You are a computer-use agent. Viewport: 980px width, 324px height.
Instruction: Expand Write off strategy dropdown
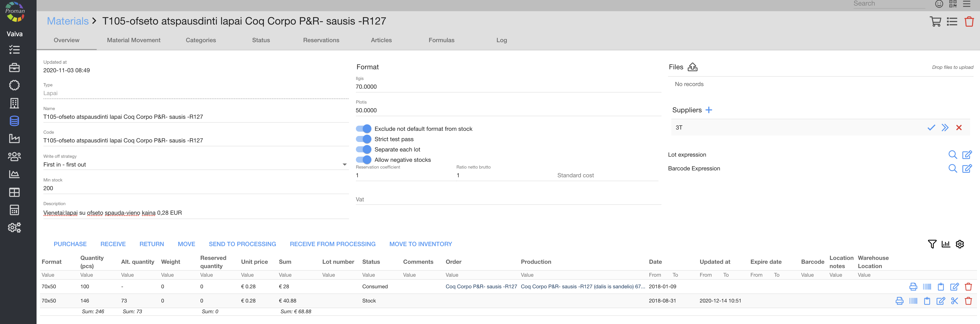click(344, 165)
